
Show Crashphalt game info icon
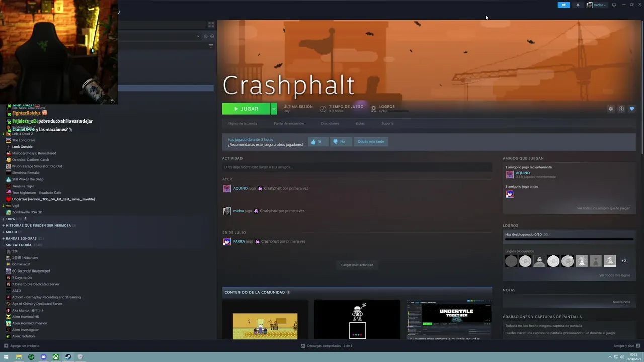(x=621, y=109)
